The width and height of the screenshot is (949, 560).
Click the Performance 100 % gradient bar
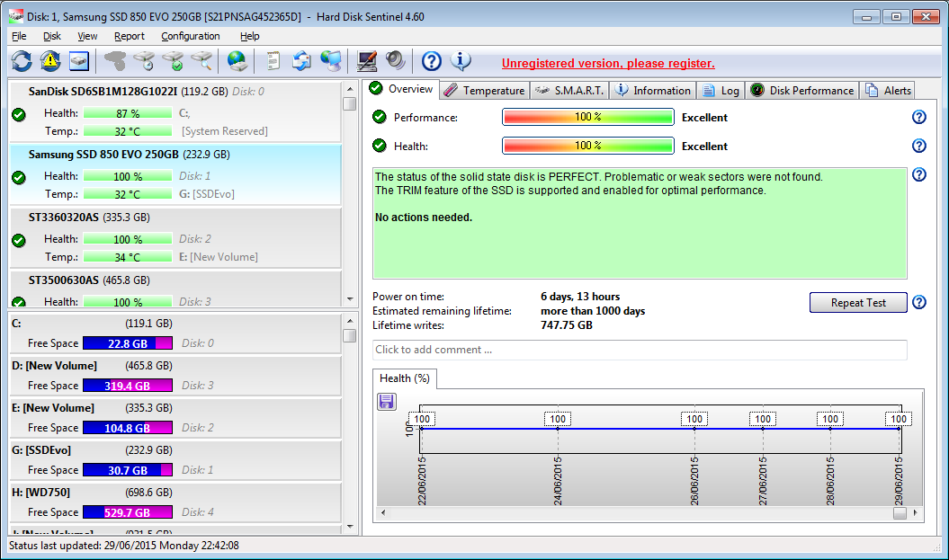pyautogui.click(x=587, y=117)
